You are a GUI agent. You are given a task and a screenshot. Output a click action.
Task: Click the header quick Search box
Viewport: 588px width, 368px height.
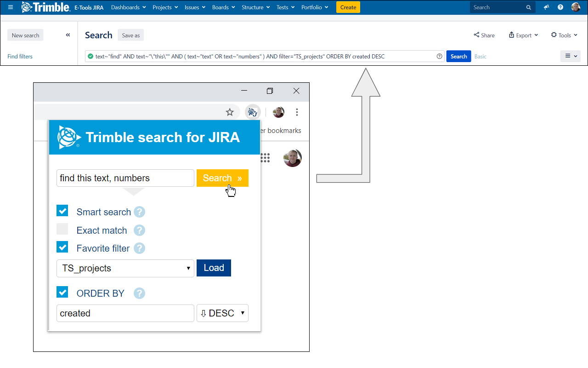tap(503, 7)
